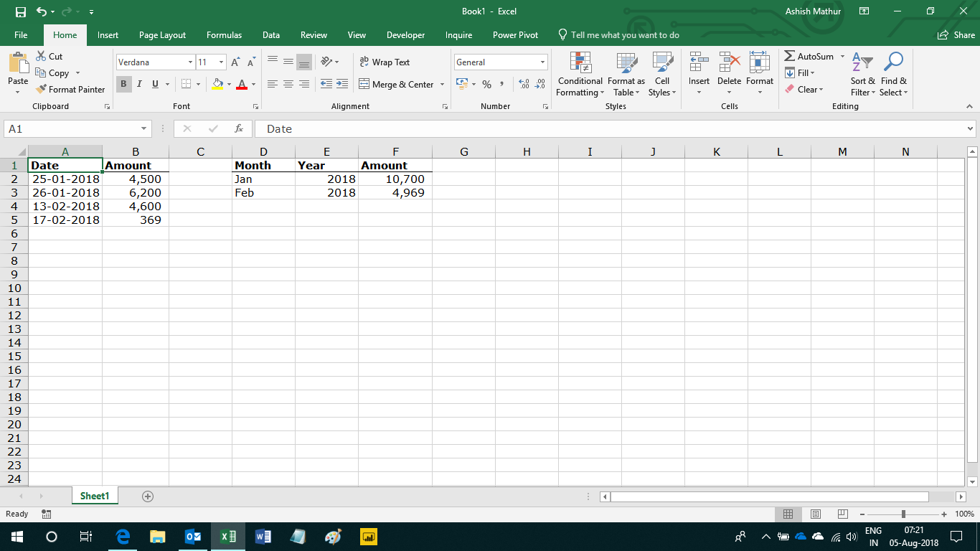
Task: Switch to Page Break Preview icon
Action: click(843, 514)
